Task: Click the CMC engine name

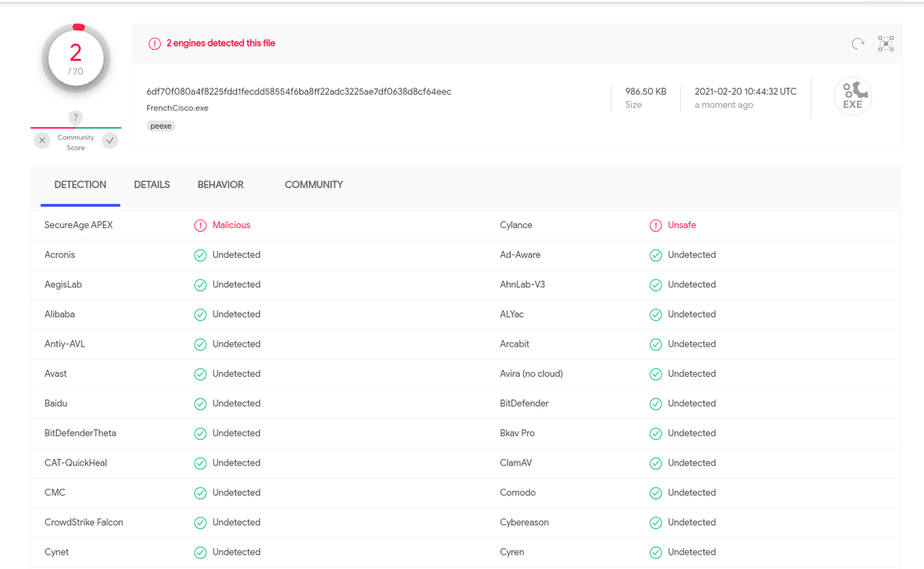Action: coord(55,492)
